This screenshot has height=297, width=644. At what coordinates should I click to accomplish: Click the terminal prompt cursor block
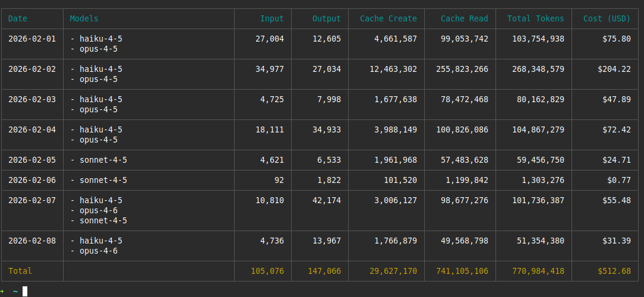point(25,291)
